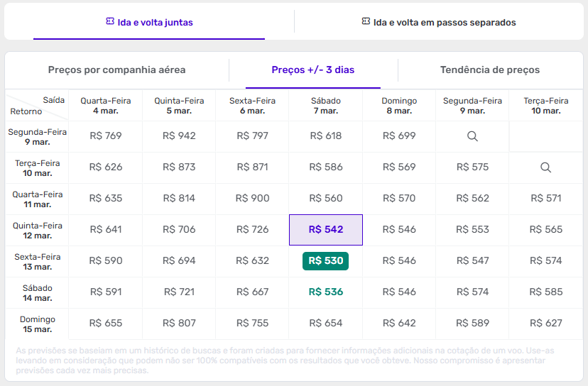Click the search icon under Terça-Feira 10 mar.

pyautogui.click(x=545, y=167)
